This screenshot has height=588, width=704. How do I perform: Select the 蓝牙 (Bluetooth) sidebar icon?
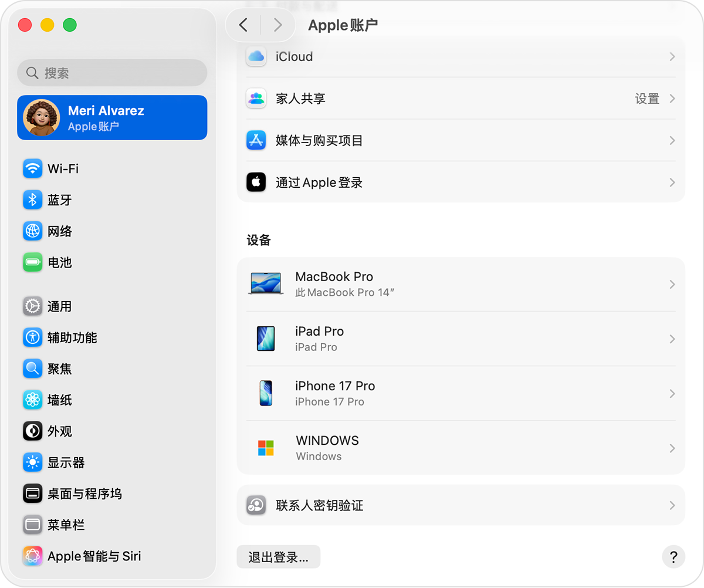[32, 200]
